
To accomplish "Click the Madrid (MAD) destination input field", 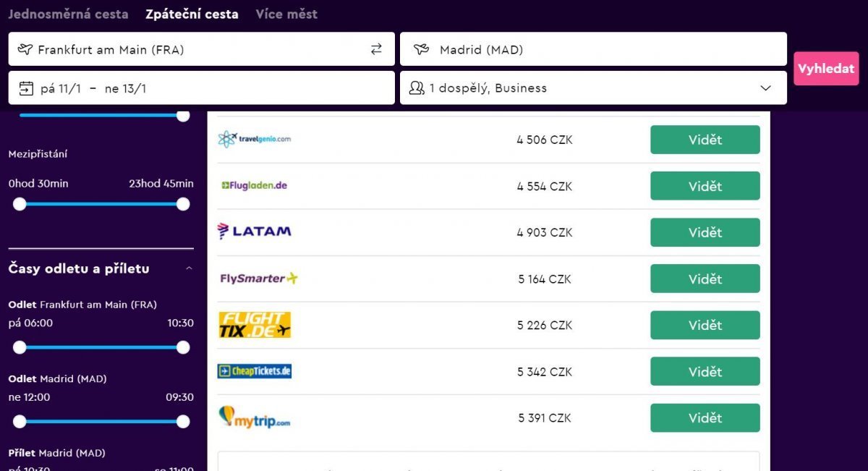I will tap(593, 49).
